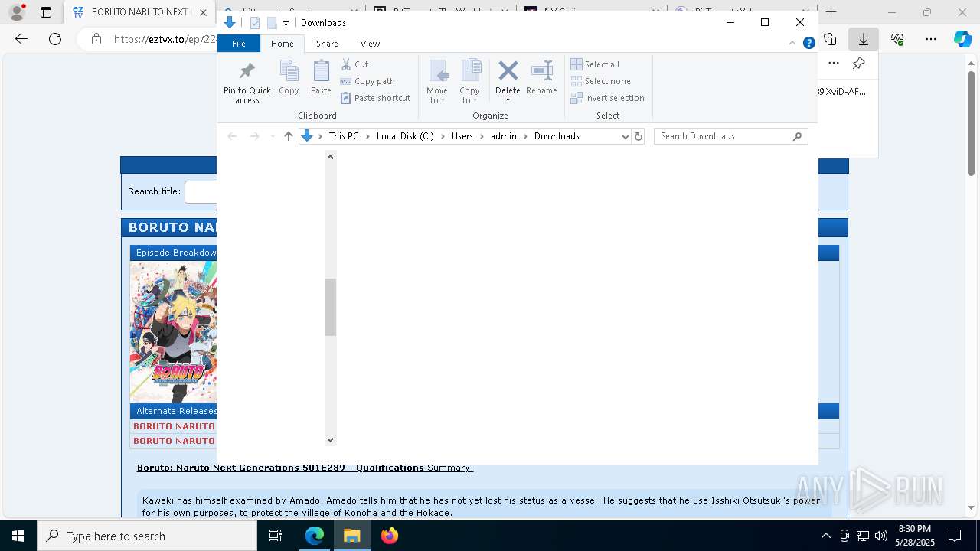Click the Edge browser Back arrow
This screenshot has width=980, height=551.
pos(21,39)
